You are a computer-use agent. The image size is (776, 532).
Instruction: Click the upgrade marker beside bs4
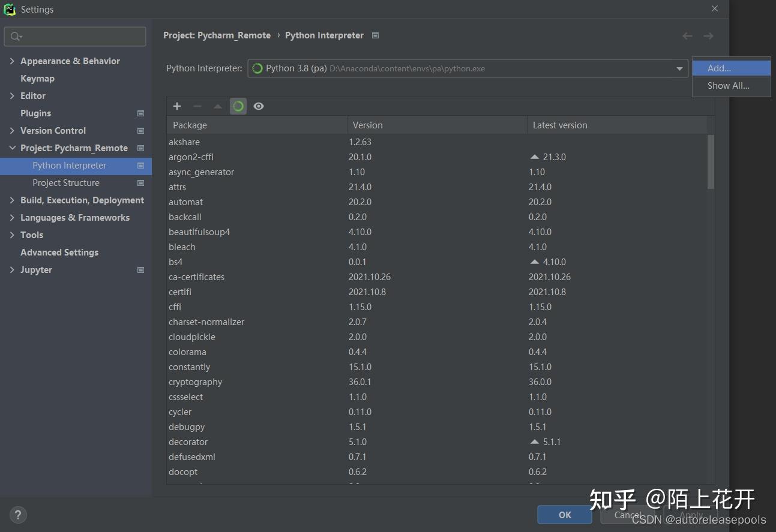point(534,262)
